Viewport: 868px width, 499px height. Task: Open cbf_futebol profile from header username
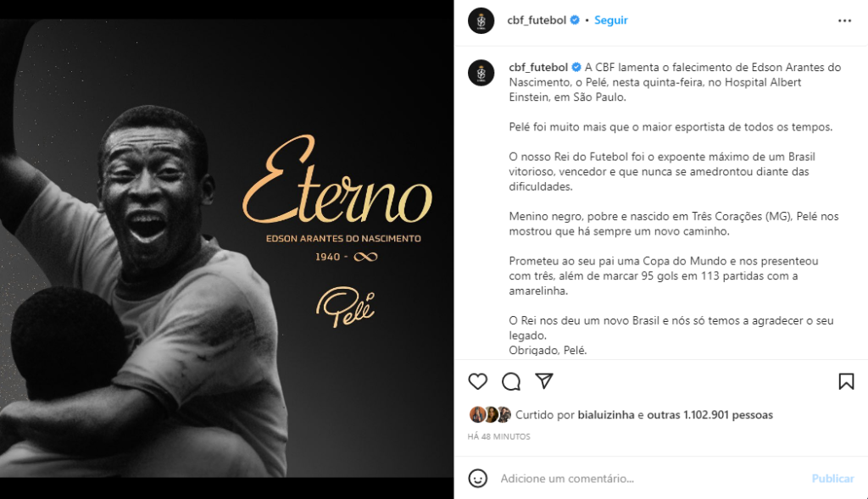click(x=537, y=20)
